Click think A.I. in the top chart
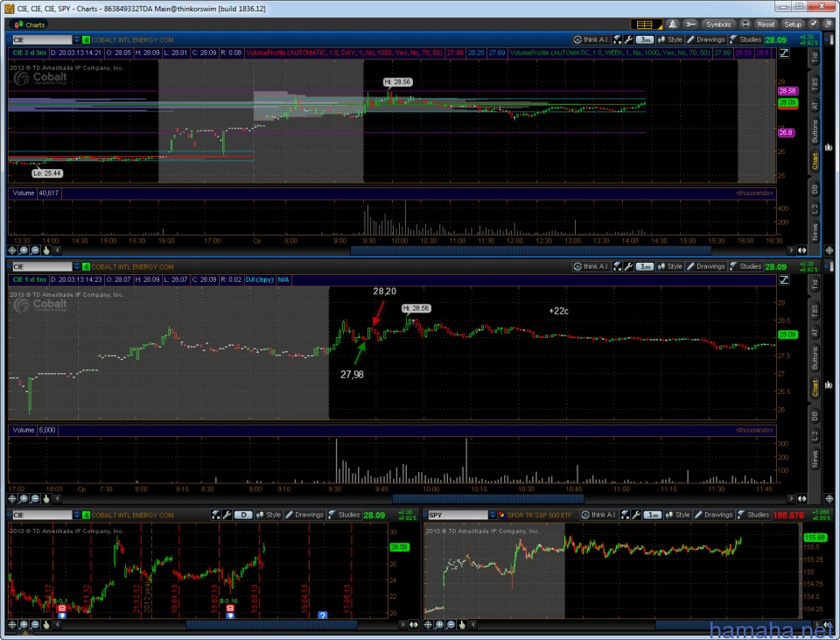The height and width of the screenshot is (640, 840). tap(591, 39)
